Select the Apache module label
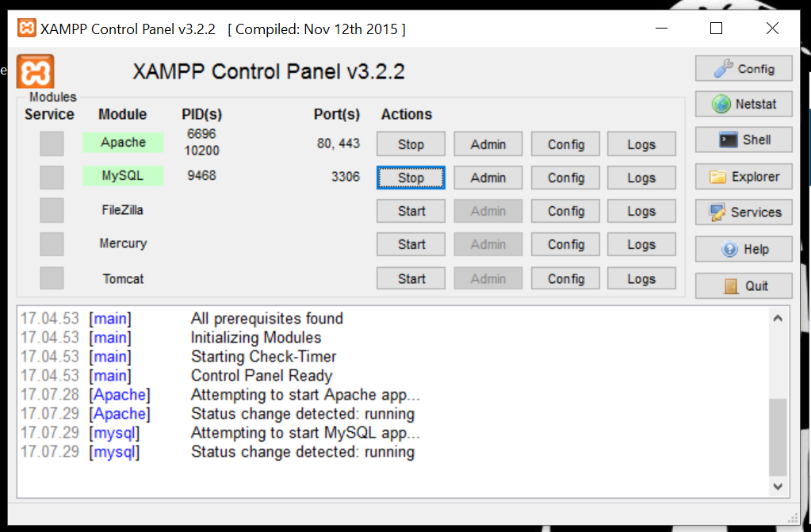This screenshot has width=811, height=532. click(x=123, y=142)
